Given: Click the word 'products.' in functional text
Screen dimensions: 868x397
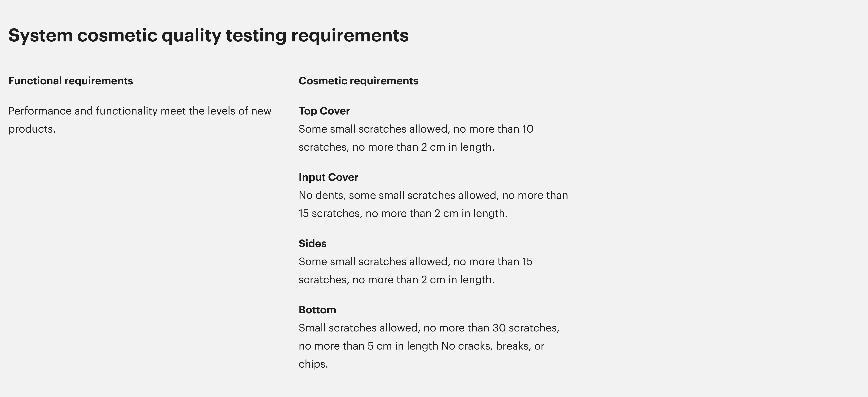Looking at the screenshot, I should [x=32, y=129].
